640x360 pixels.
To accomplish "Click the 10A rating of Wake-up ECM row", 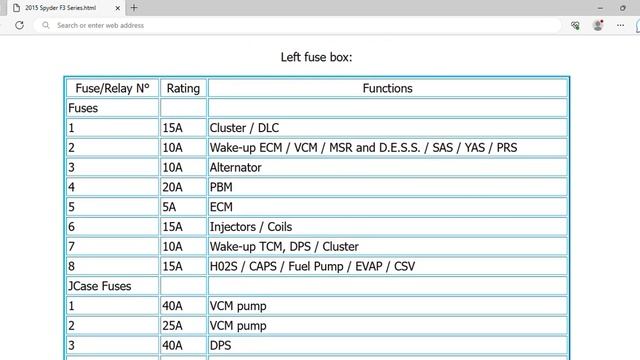I will tap(183, 147).
